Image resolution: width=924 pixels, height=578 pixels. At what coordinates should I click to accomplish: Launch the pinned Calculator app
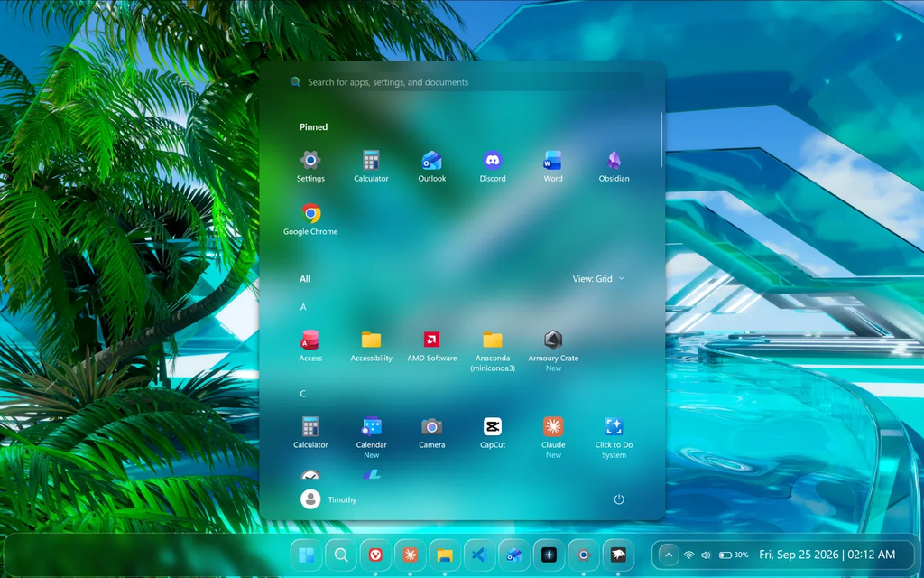tap(371, 166)
